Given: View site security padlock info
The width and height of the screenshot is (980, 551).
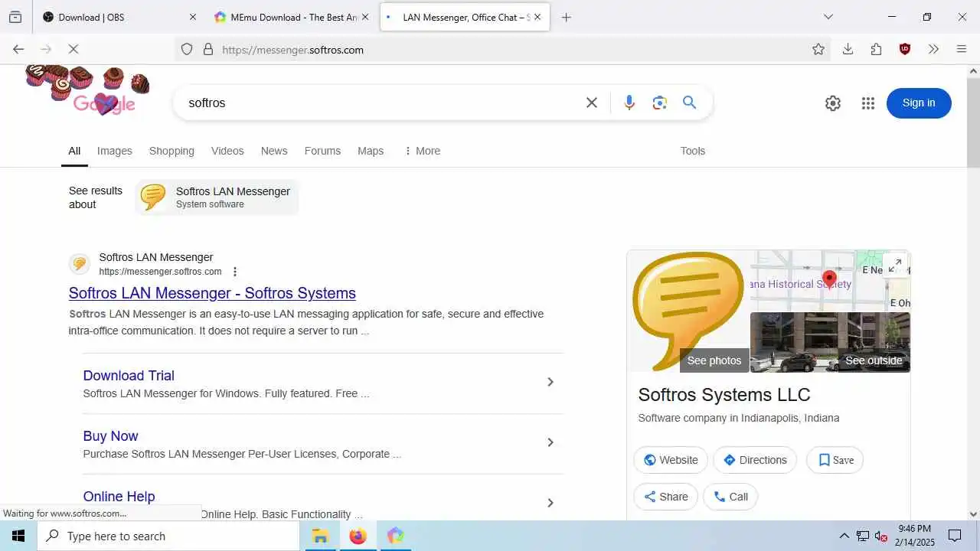Looking at the screenshot, I should [207, 49].
